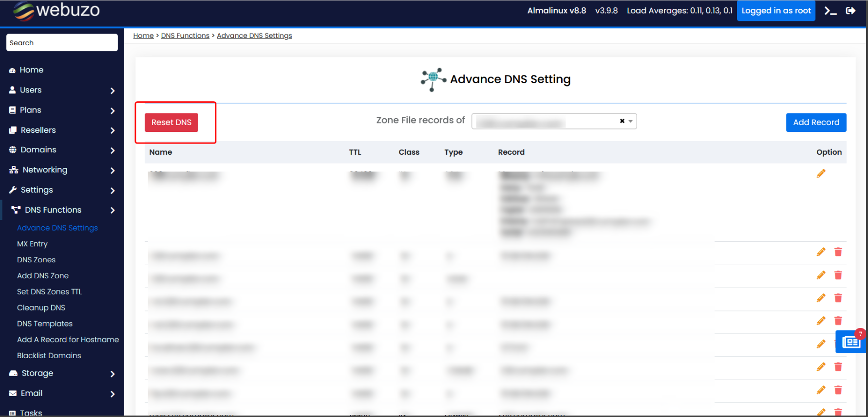Click the Webuzo logo

tap(57, 11)
